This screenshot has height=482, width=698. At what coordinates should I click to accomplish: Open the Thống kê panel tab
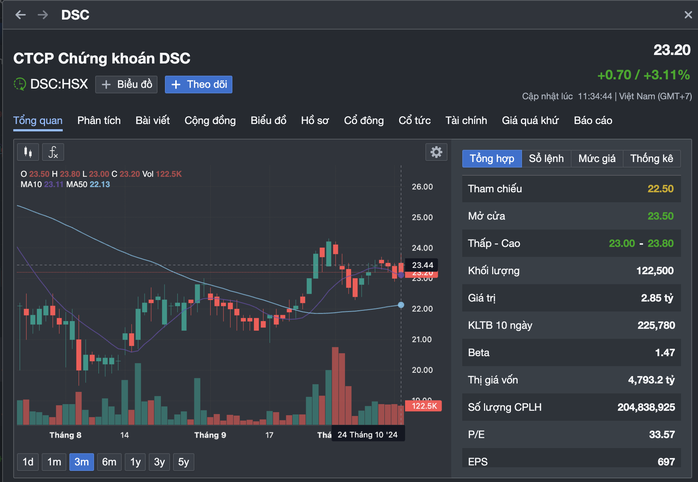coord(652,158)
